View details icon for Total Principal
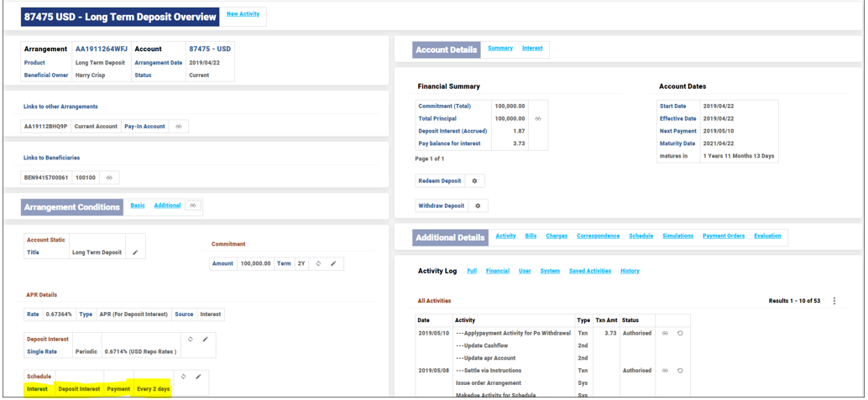Viewport: 868px width, 400px height. click(x=538, y=119)
